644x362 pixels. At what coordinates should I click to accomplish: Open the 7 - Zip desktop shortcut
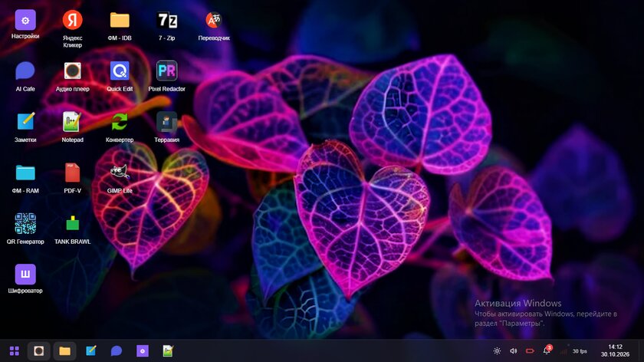(167, 21)
